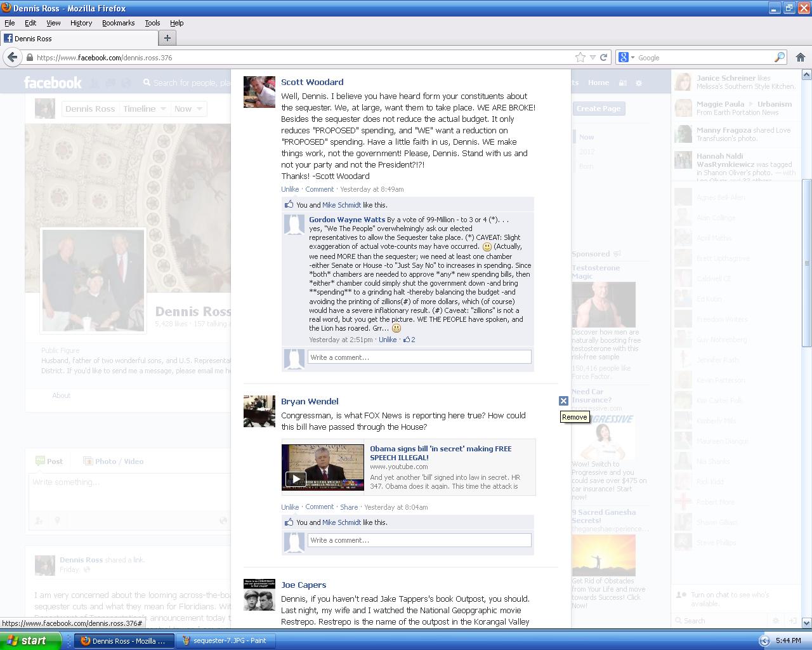Open Scott Woodard's profile name link
This screenshot has height=650, width=812.
coord(312,82)
